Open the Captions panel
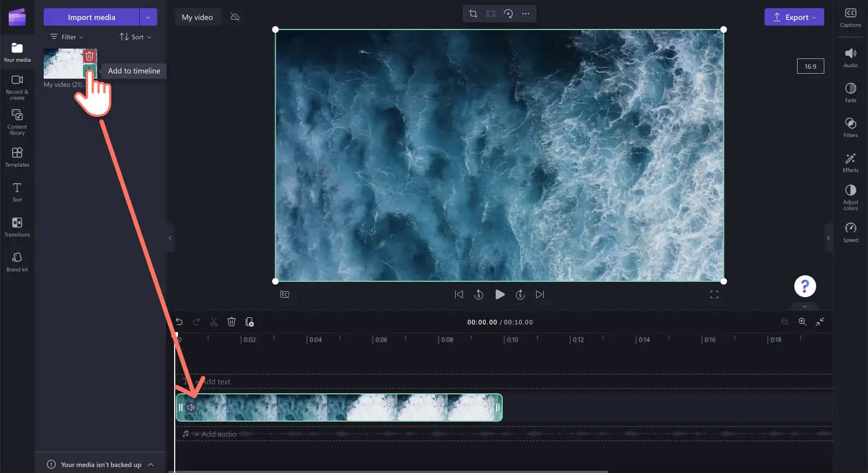The width and height of the screenshot is (868, 473). 851,17
